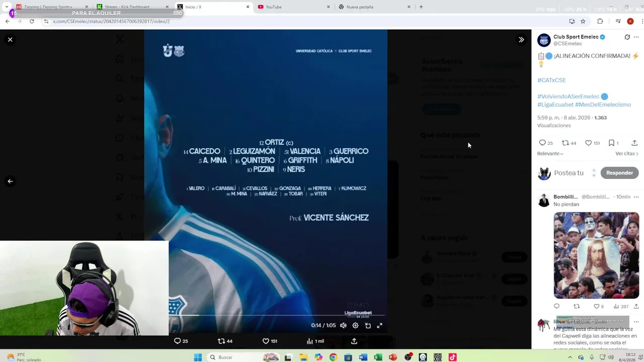This screenshot has width=644, height=362.
Task: Open the #MesDelEmelecismo hashtag
Action: (x=603, y=105)
